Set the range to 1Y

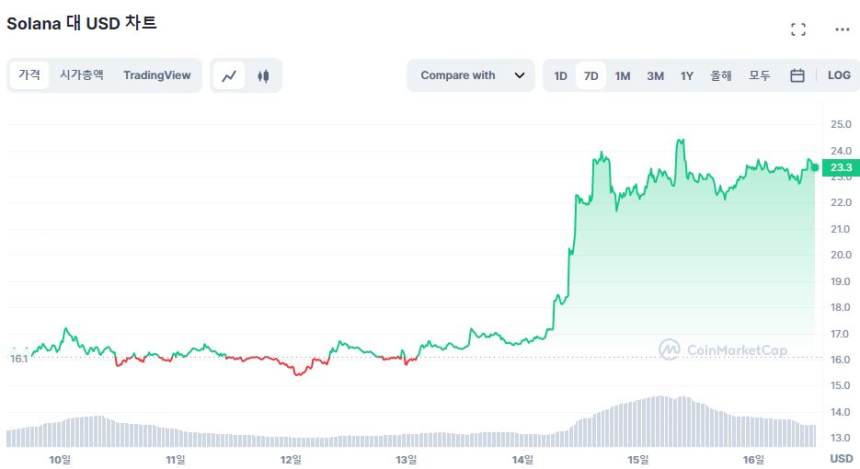tap(687, 75)
